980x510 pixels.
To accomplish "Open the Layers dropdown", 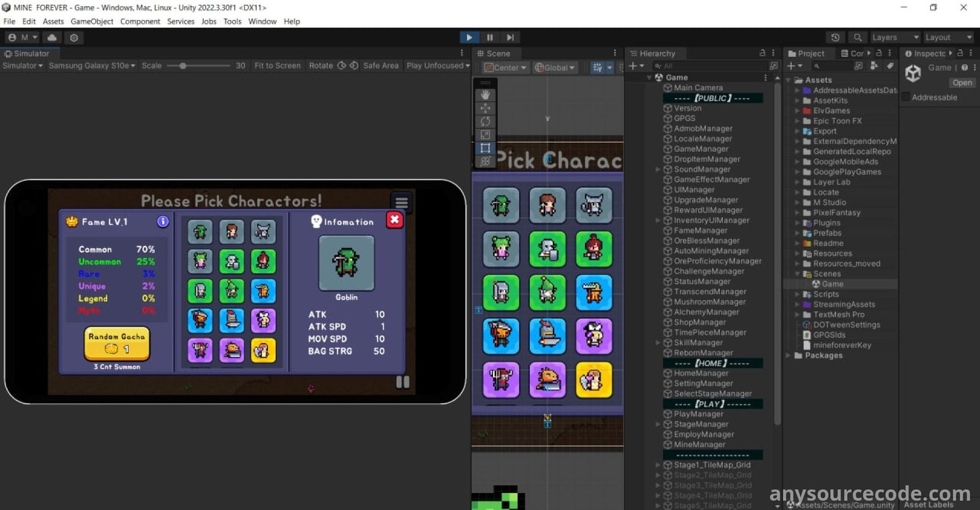I will click(x=894, y=37).
